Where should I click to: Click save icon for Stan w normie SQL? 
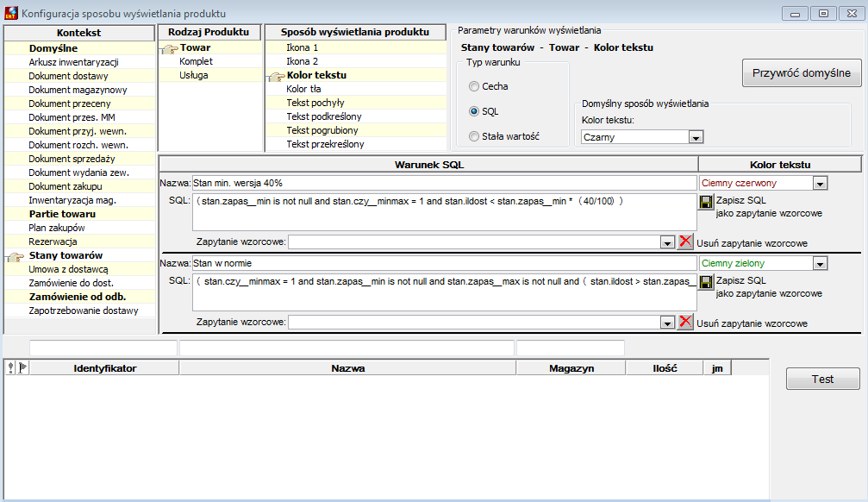pos(706,283)
